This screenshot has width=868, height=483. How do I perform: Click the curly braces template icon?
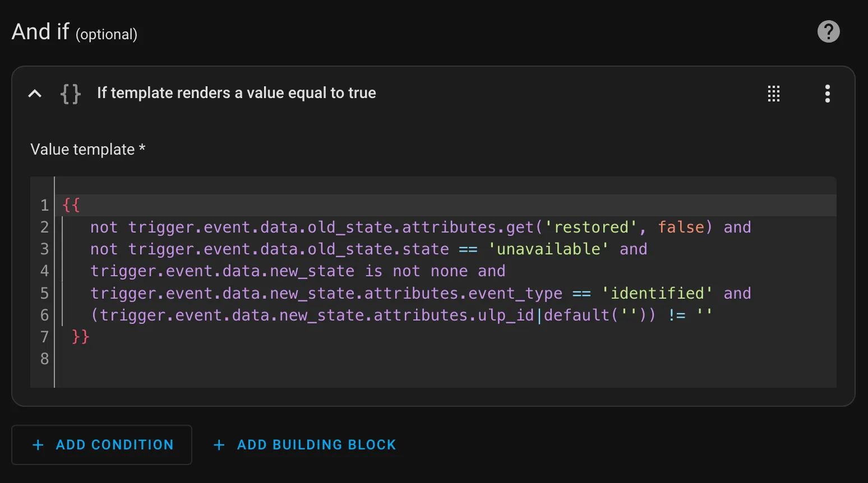coord(71,94)
